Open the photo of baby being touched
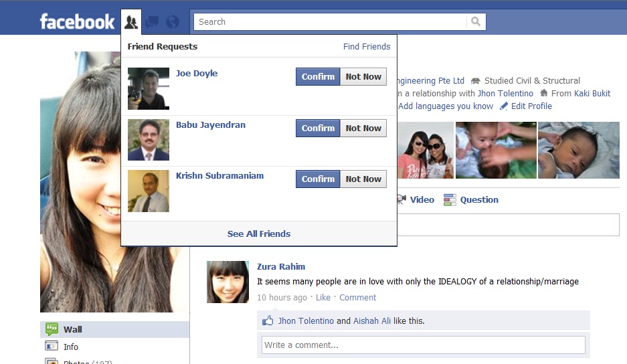The height and width of the screenshot is (364, 627). click(497, 150)
